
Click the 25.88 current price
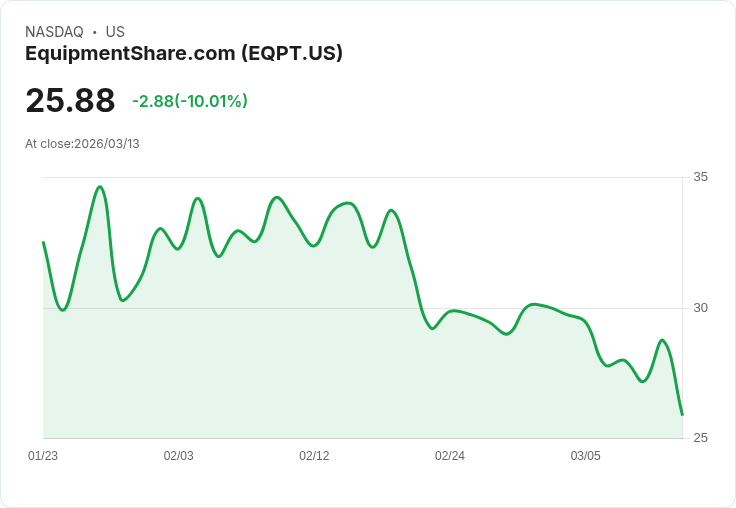[70, 100]
